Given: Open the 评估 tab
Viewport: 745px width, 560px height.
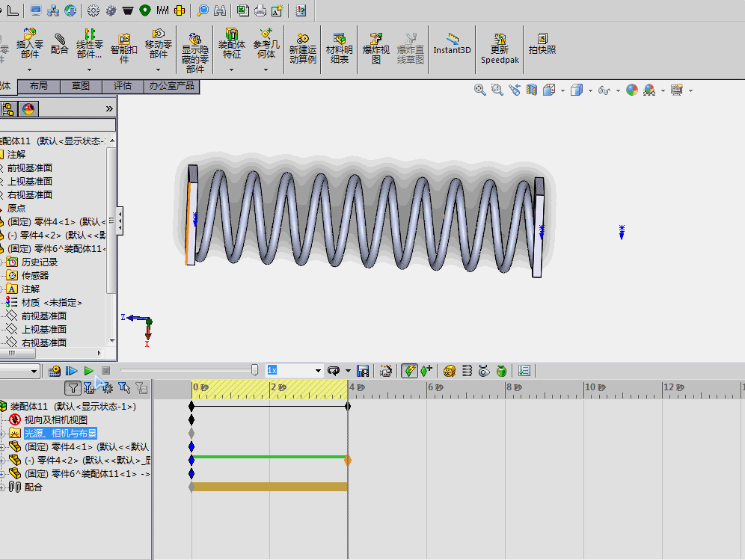Looking at the screenshot, I should [x=123, y=86].
